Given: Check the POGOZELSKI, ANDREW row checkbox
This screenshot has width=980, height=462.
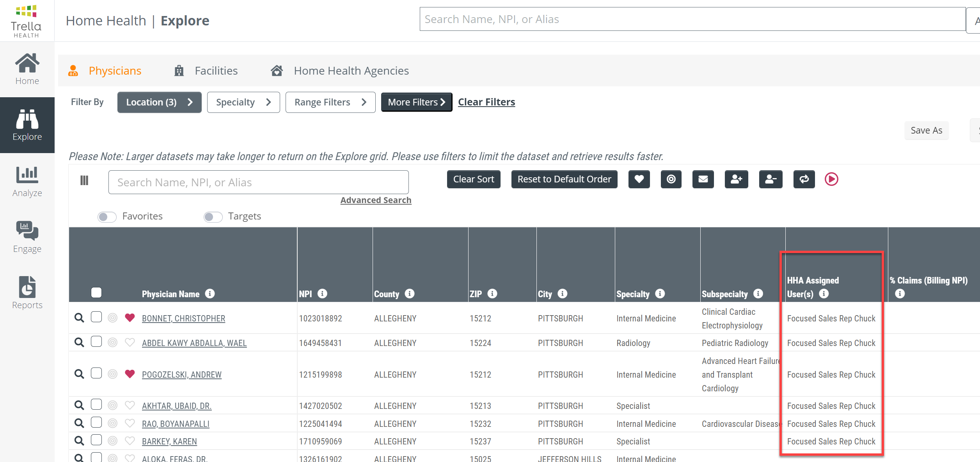Looking at the screenshot, I should (96, 373).
